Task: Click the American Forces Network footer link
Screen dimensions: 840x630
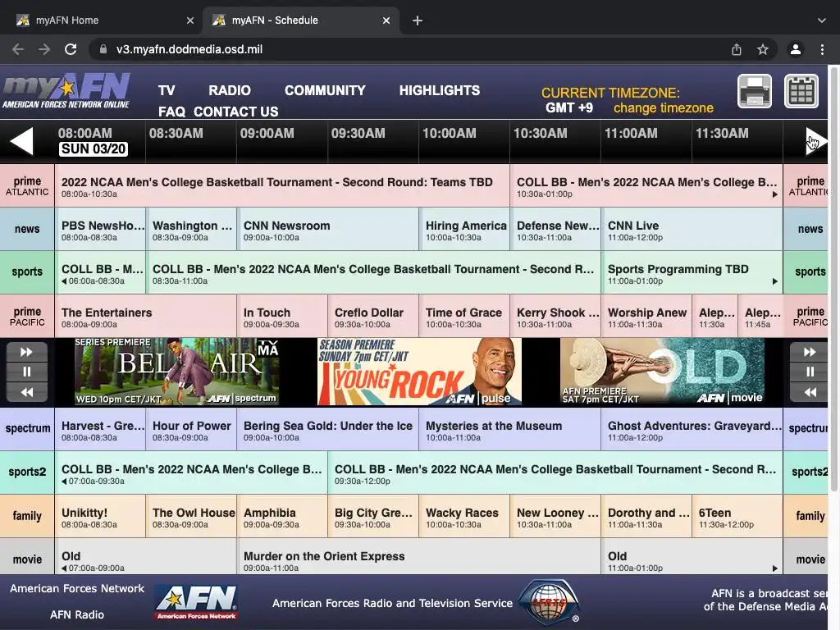Action: (x=77, y=588)
